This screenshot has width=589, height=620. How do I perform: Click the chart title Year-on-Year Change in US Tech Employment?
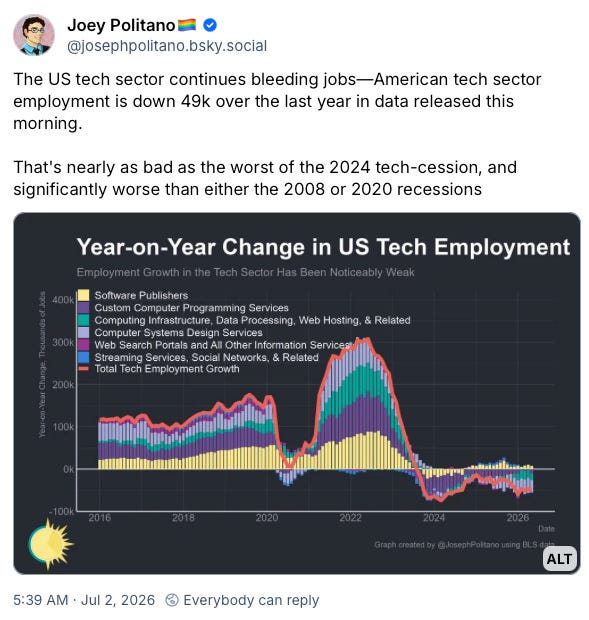tap(323, 247)
